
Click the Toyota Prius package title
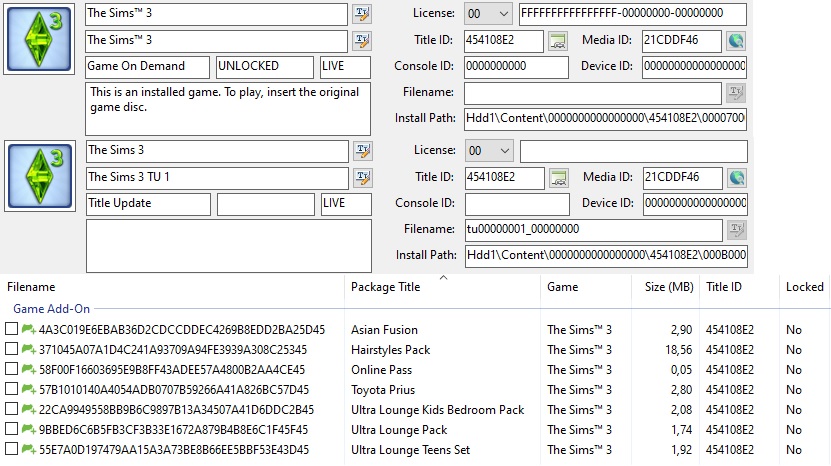tap(383, 390)
